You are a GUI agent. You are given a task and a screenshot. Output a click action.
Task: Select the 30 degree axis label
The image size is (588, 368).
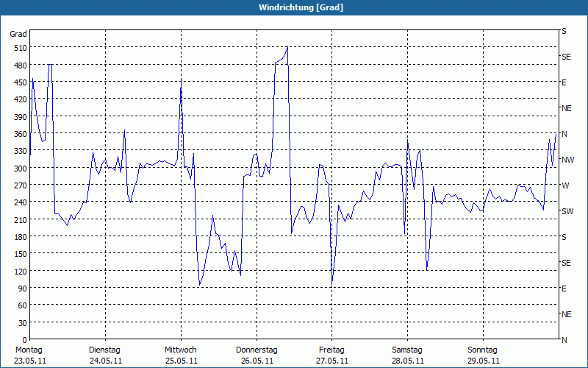pyautogui.click(x=23, y=323)
